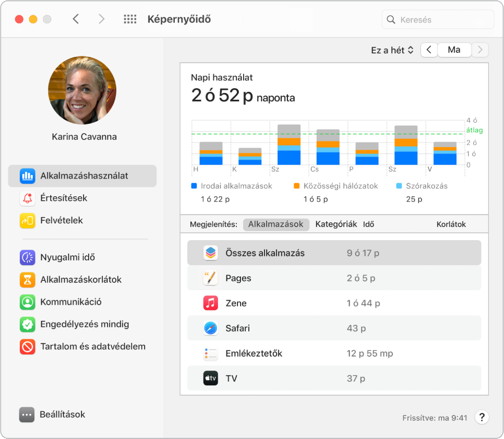This screenshot has width=504, height=439.
Task: Click the Pages app icon
Action: [211, 278]
